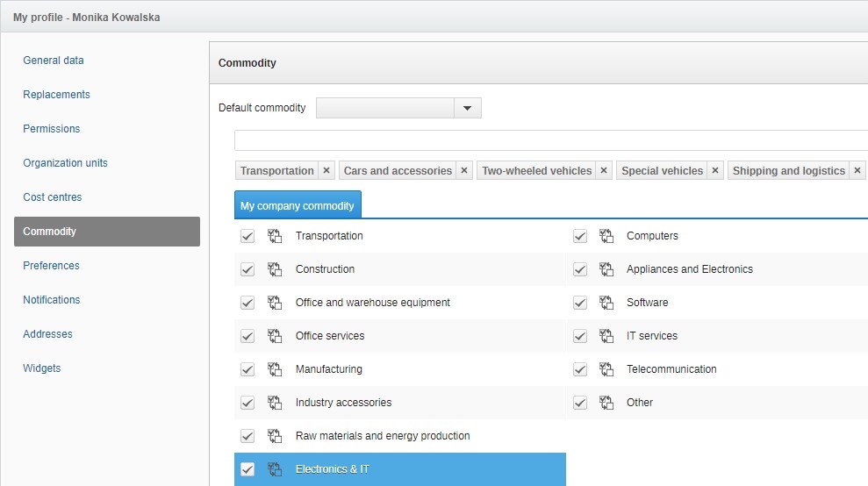Uncheck the Electronics & IT checkbox
868x486 pixels.
point(247,469)
